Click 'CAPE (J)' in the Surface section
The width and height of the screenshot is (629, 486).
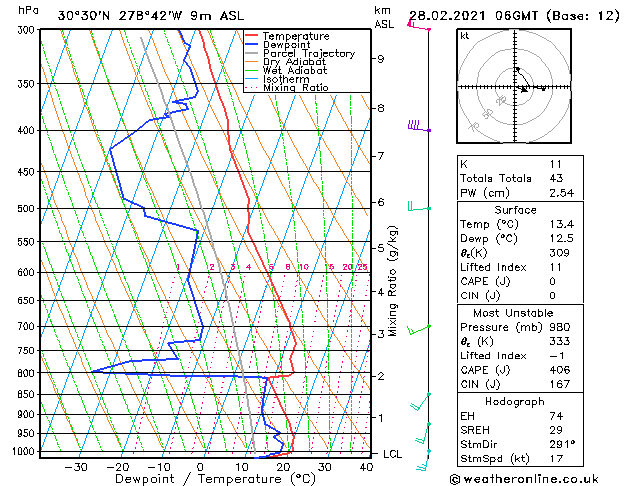pos(485,281)
